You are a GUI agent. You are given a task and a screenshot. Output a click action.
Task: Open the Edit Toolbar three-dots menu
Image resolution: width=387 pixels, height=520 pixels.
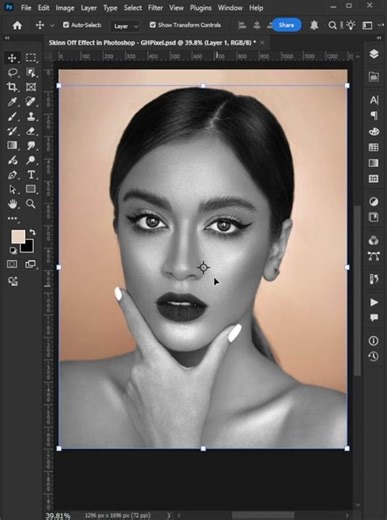tap(12, 218)
